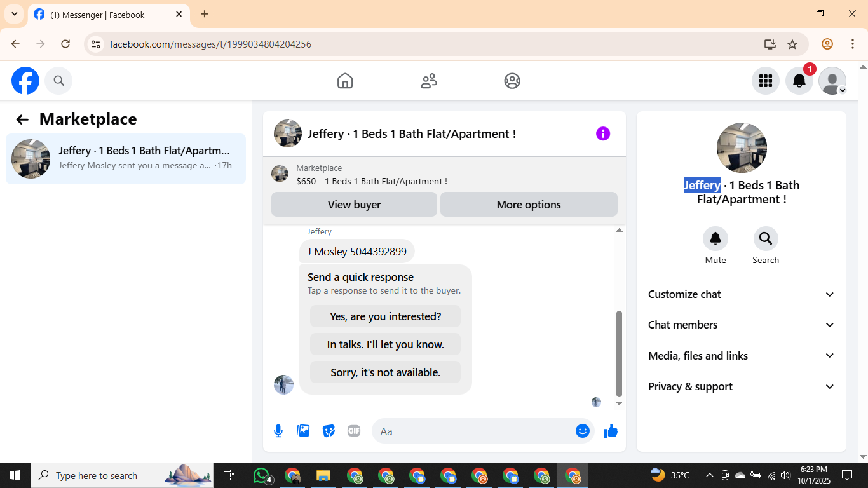
Task: Open the Facebook menu grid icon
Action: coord(766,81)
